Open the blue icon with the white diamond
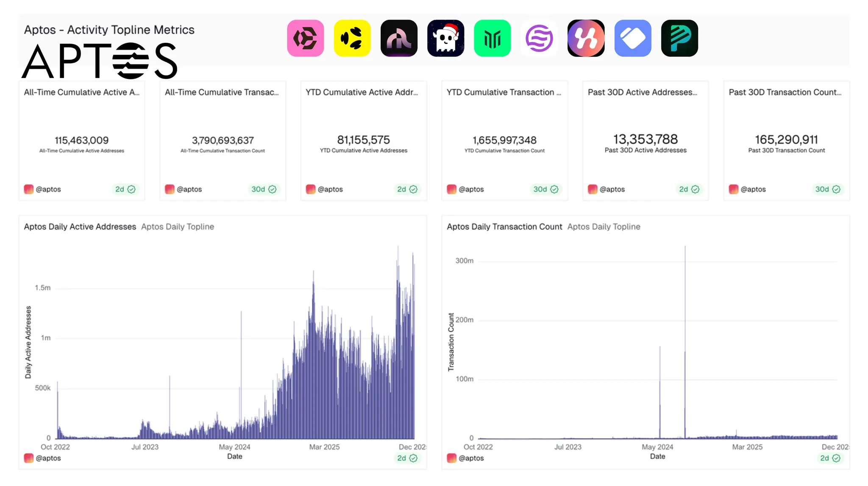The height and width of the screenshot is (486, 868). tap(633, 38)
